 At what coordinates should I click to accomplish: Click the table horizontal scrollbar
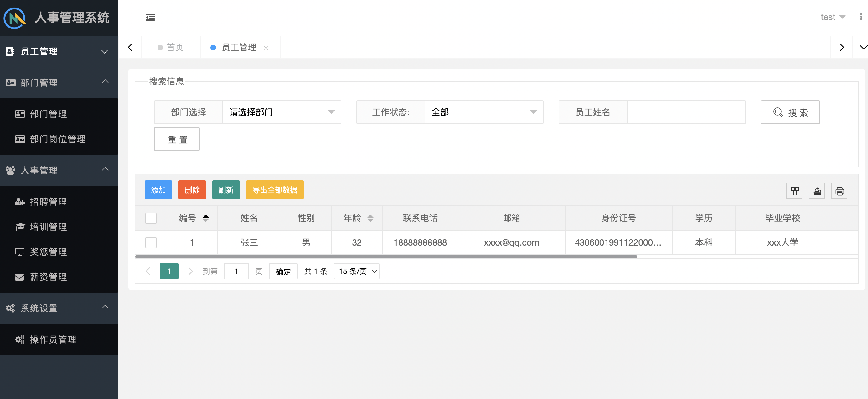click(x=386, y=257)
